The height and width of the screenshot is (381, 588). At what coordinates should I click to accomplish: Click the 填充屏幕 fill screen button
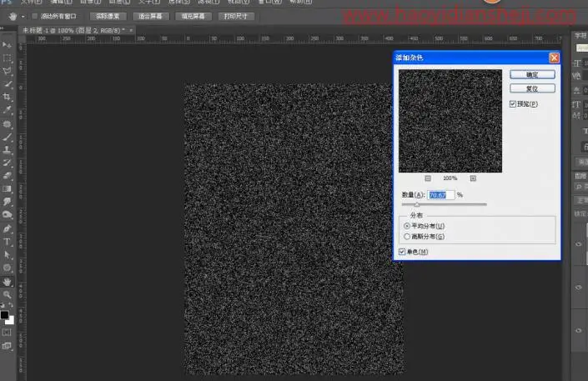pyautogui.click(x=193, y=16)
